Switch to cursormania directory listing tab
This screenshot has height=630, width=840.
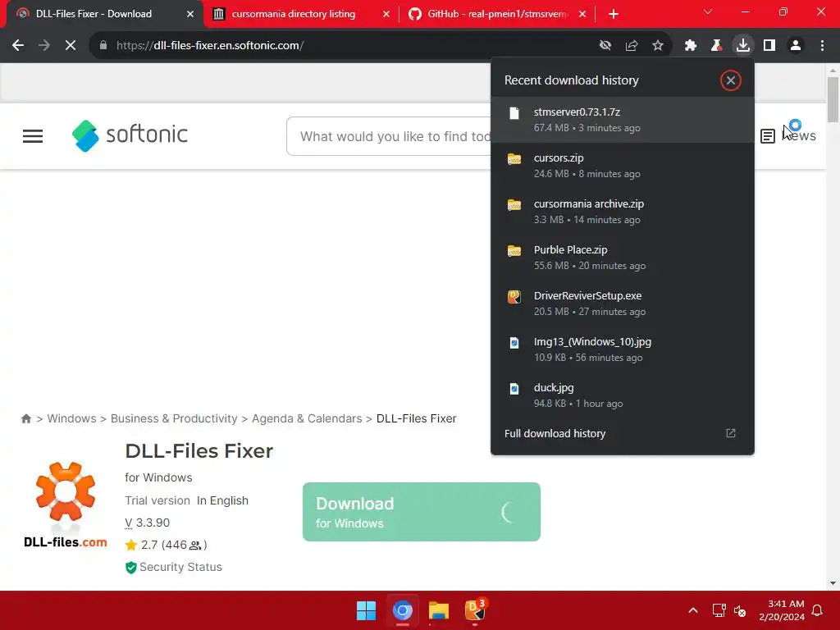294,14
